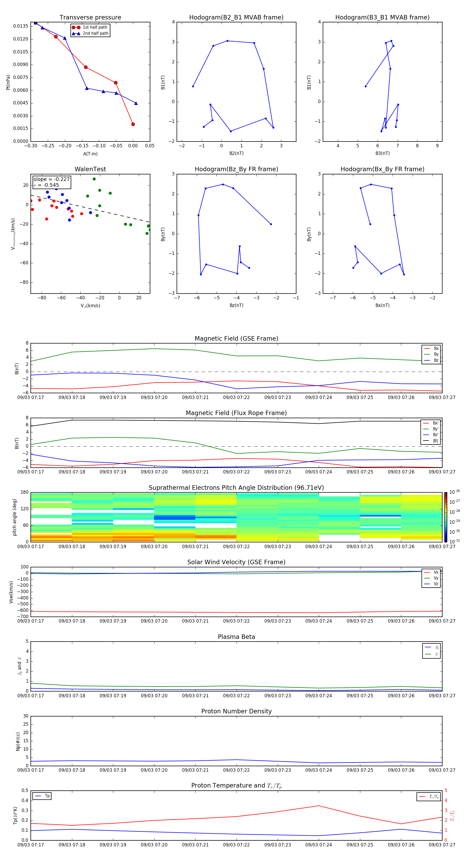Select Vy legend entry in Solar Wind plot
The height and width of the screenshot is (868, 473).
pyautogui.click(x=431, y=578)
